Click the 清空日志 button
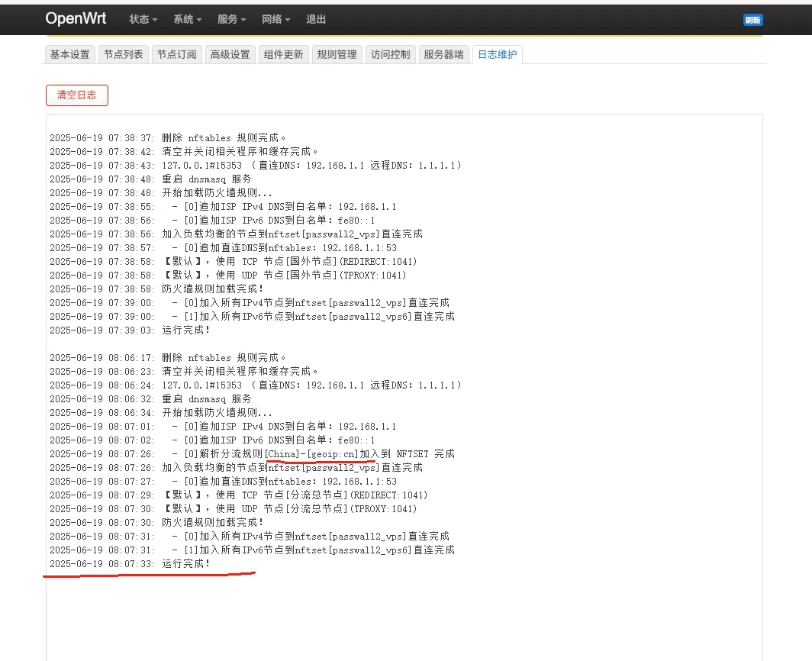The image size is (812, 661). 76,95
